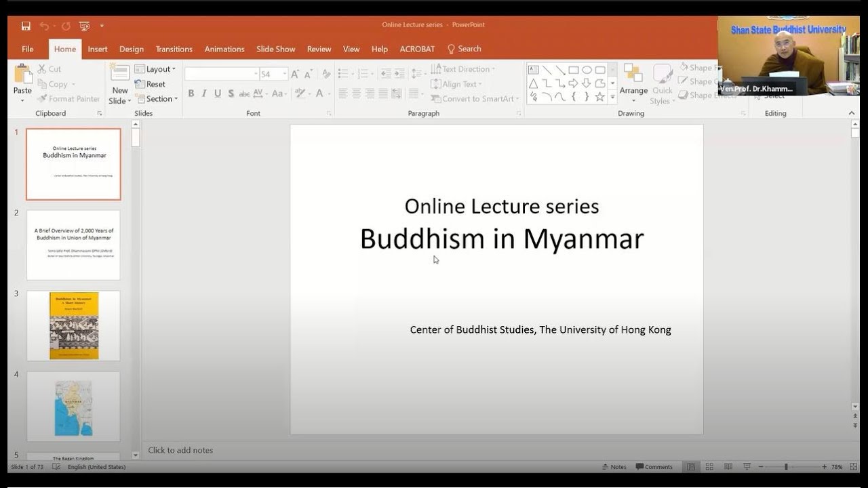Decrease font size with the small A
This screenshot has height=488, width=868.
click(309, 74)
